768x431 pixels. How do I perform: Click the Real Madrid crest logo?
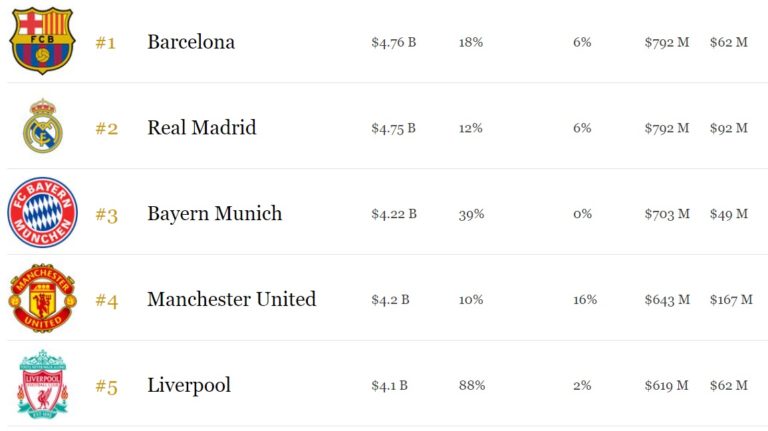[x=42, y=127]
